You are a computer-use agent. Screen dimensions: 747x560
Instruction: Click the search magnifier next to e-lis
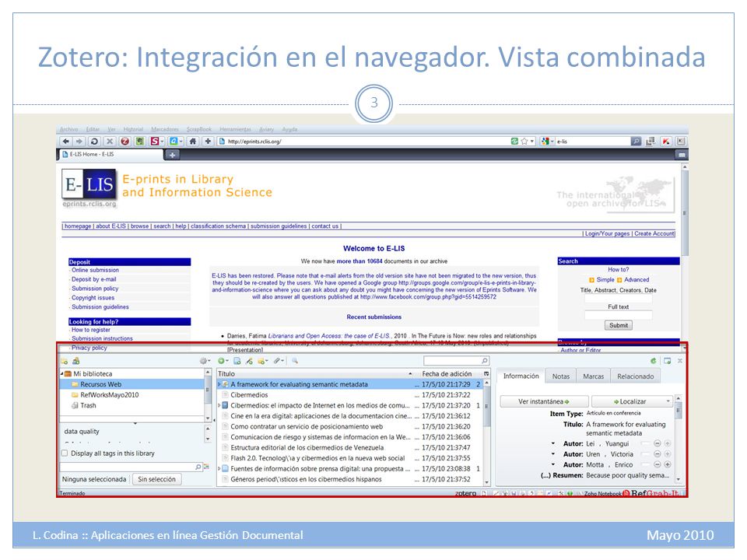pyautogui.click(x=636, y=142)
